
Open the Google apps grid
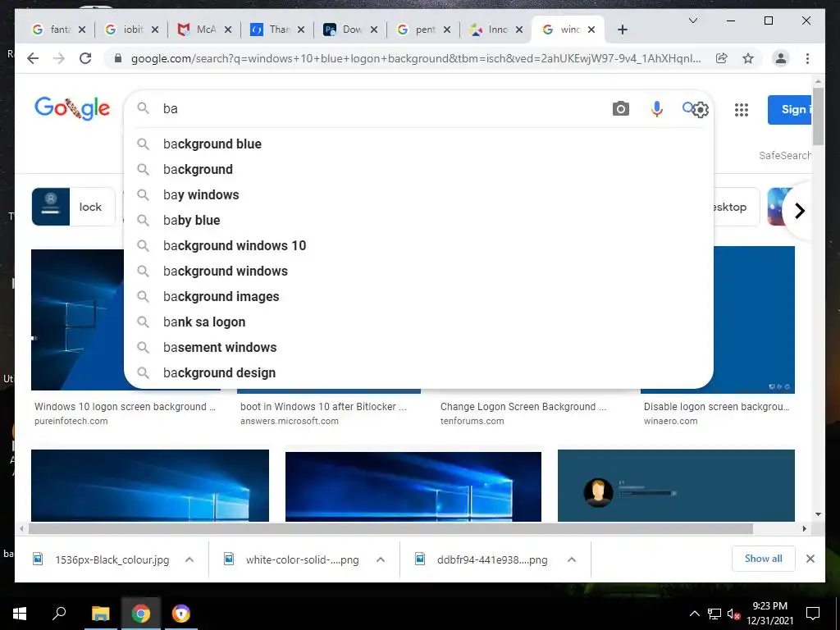[742, 110]
